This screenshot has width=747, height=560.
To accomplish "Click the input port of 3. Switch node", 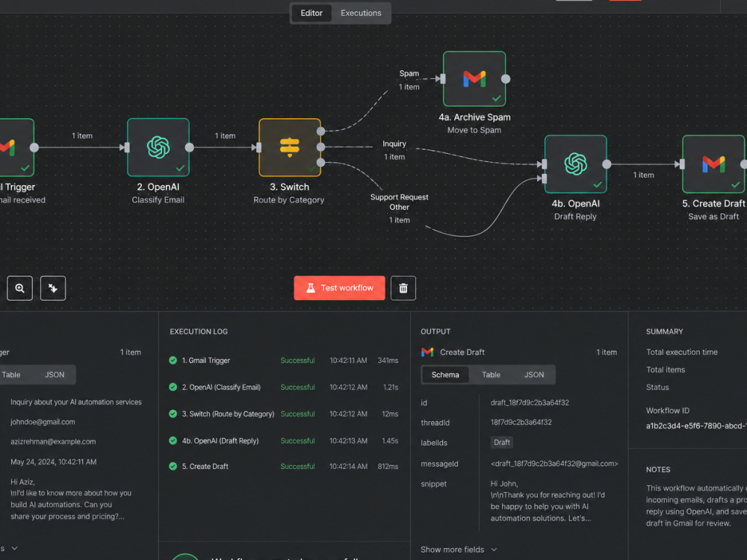I will click(258, 148).
